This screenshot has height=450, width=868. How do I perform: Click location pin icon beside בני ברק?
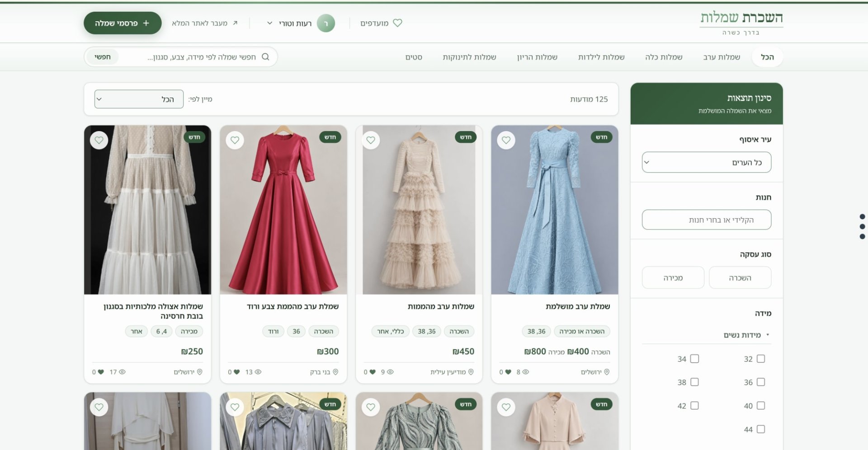[335, 372]
